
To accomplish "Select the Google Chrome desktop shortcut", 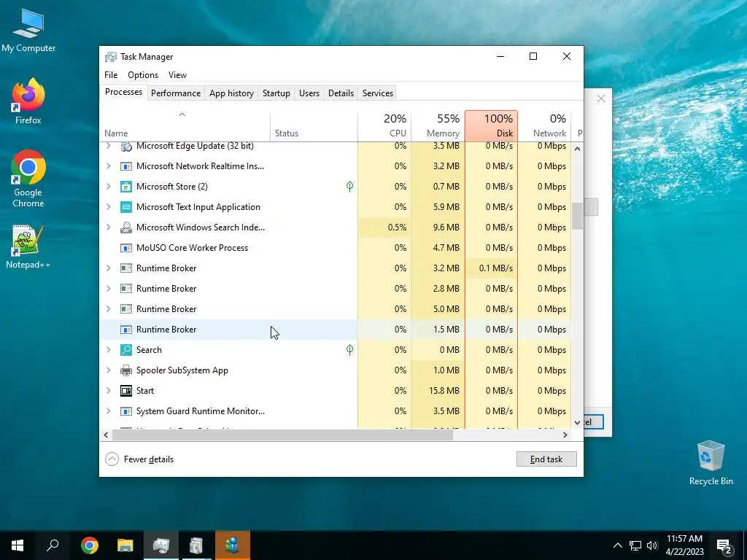I will click(x=28, y=179).
